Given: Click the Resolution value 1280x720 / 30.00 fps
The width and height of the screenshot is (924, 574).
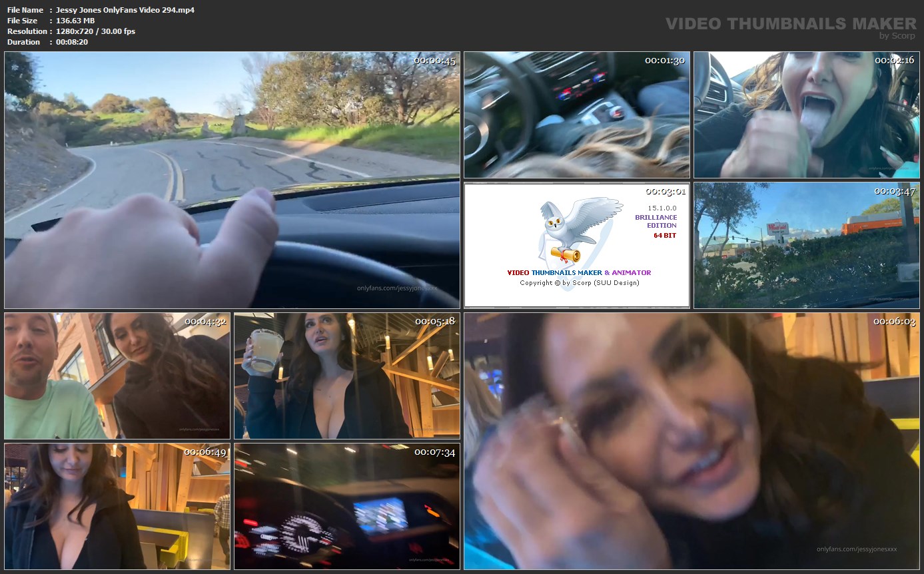Looking at the screenshot, I should tap(95, 31).
